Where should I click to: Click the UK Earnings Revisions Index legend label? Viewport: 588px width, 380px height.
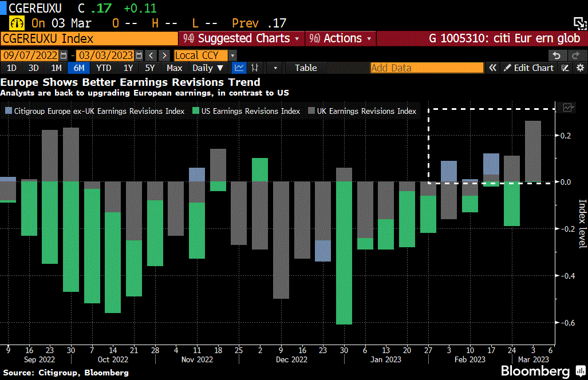pos(366,111)
